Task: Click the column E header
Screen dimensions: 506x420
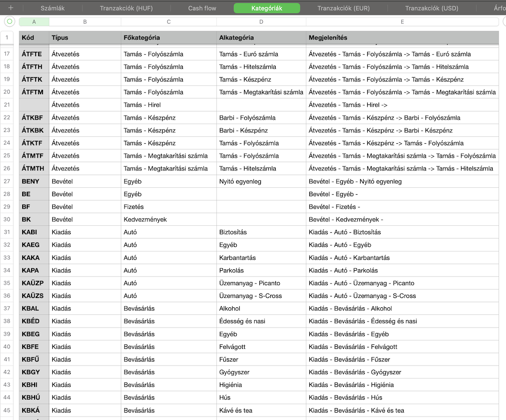Action: (x=402, y=22)
